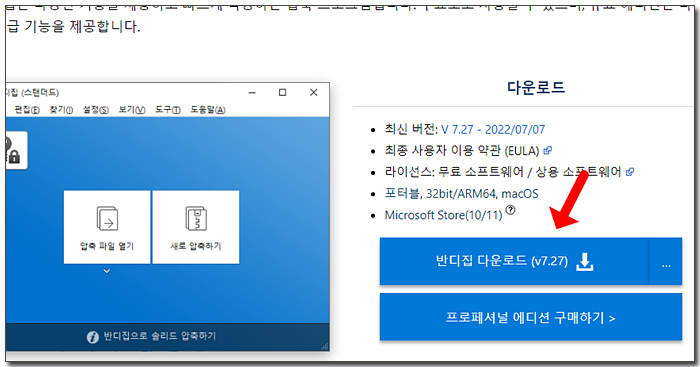Open the 찾기(I) menu in Bandizip

point(61,110)
